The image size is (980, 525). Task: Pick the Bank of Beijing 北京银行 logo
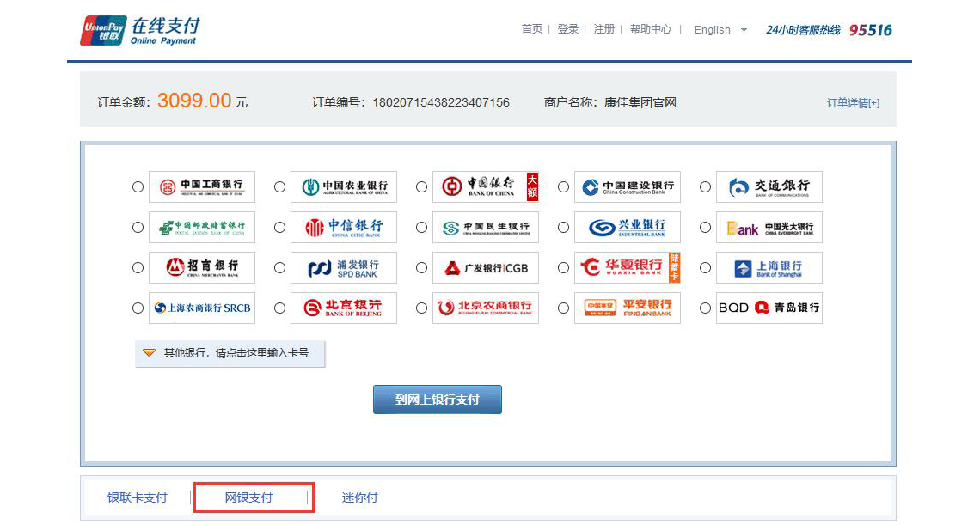(x=344, y=308)
